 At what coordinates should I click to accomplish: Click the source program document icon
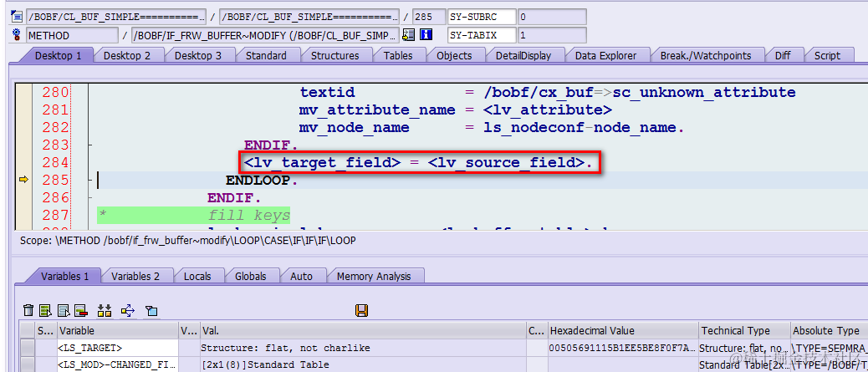(x=16, y=17)
